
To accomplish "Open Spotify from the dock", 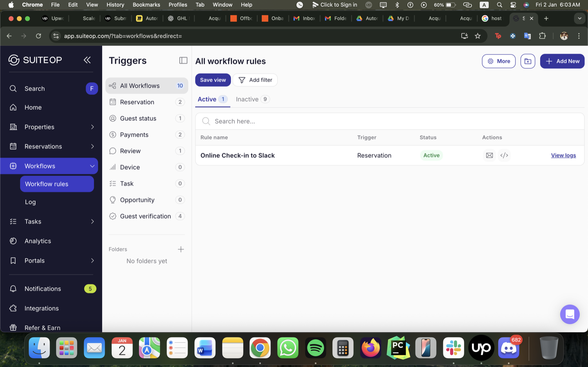I will tap(316, 348).
